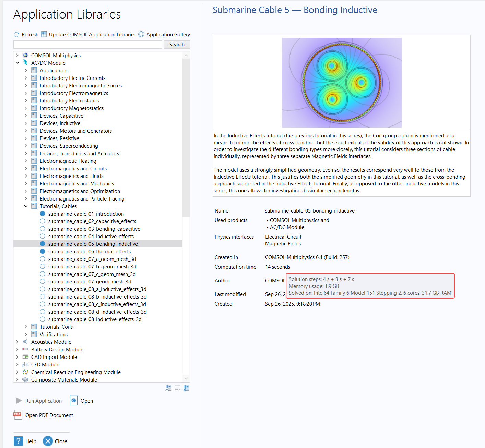Click the Tutorials, Coils library folder icon
This screenshot has height=448, width=485.
(x=34, y=327)
